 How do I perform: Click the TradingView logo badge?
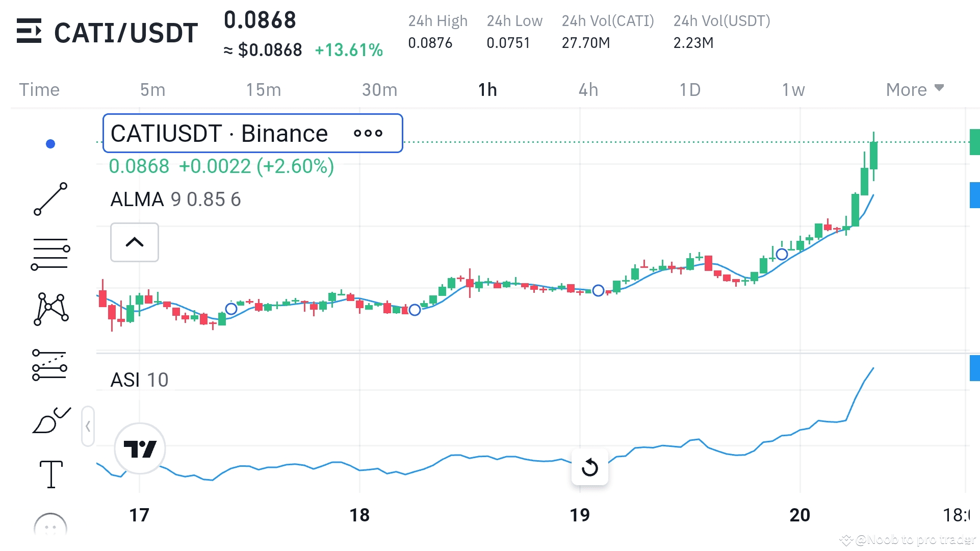[140, 448]
